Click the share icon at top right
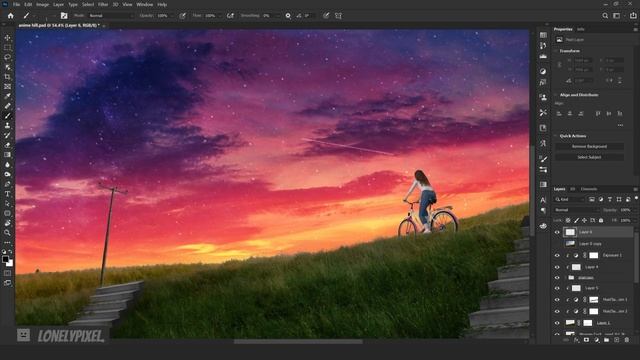 tap(633, 16)
